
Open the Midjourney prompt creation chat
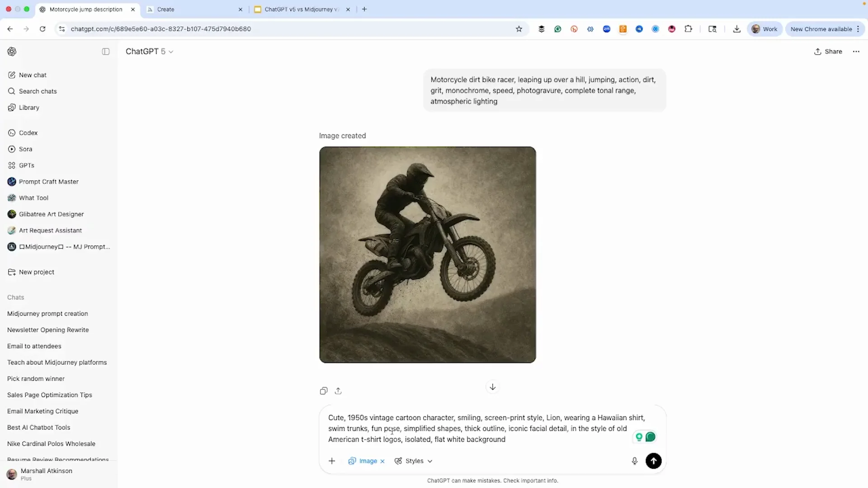47,314
